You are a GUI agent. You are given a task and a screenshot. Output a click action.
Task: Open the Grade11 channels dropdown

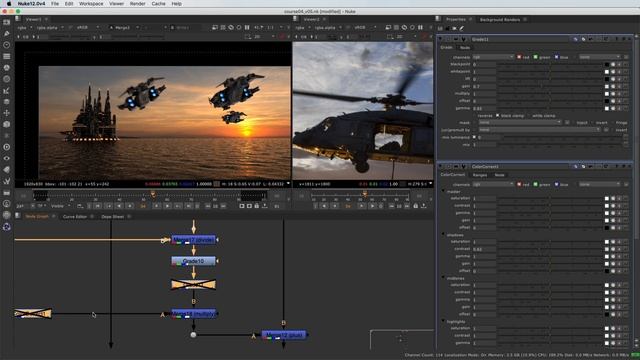493,57
